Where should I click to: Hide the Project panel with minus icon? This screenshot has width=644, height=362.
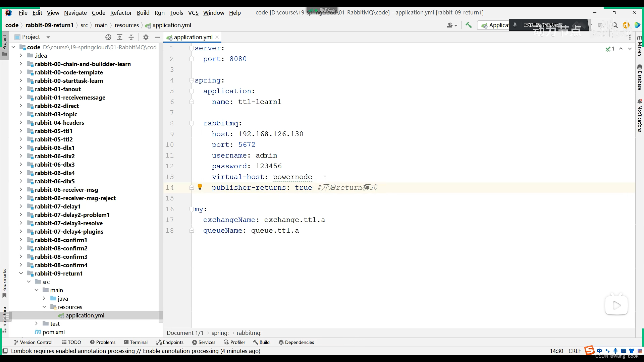coord(157,37)
